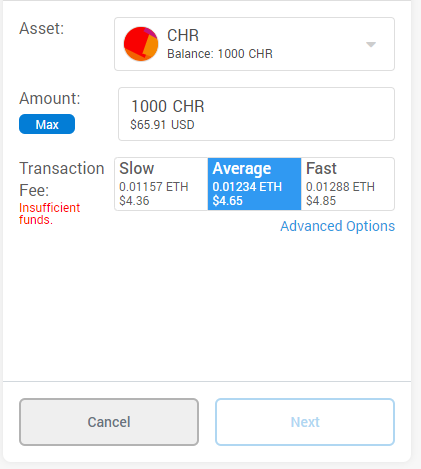Choose the Fast transaction fee option
Viewport: 421px width, 469px height.
tap(348, 184)
